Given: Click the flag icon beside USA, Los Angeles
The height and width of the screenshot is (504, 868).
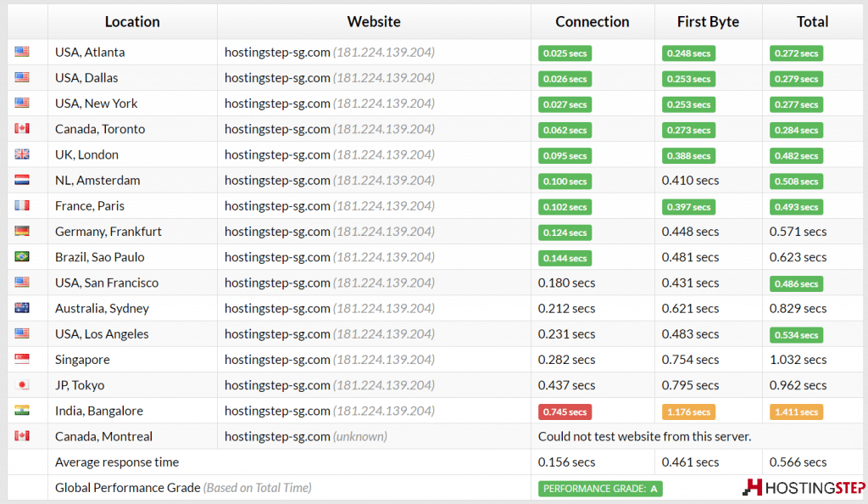Looking at the screenshot, I should [x=22, y=333].
